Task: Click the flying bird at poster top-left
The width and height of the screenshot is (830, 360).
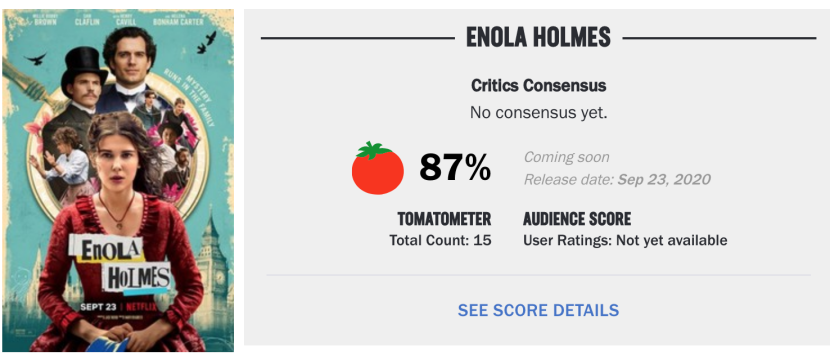Action: tap(36, 58)
